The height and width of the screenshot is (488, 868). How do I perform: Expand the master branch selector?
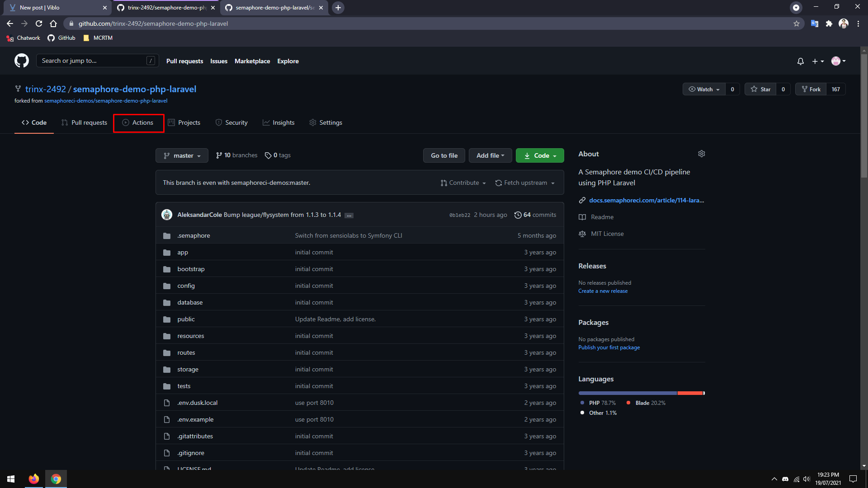[x=182, y=155]
